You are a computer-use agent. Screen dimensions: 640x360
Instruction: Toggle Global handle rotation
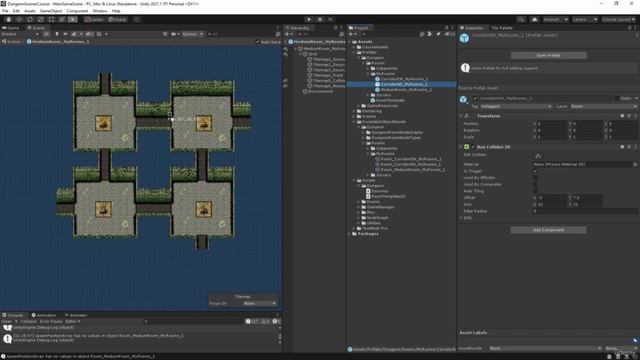(118, 19)
